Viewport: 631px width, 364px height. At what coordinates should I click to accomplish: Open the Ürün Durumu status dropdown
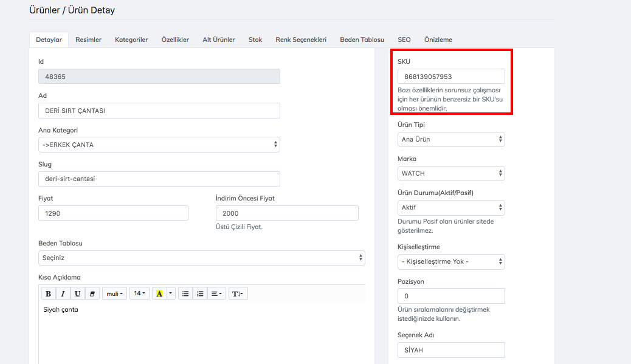451,207
